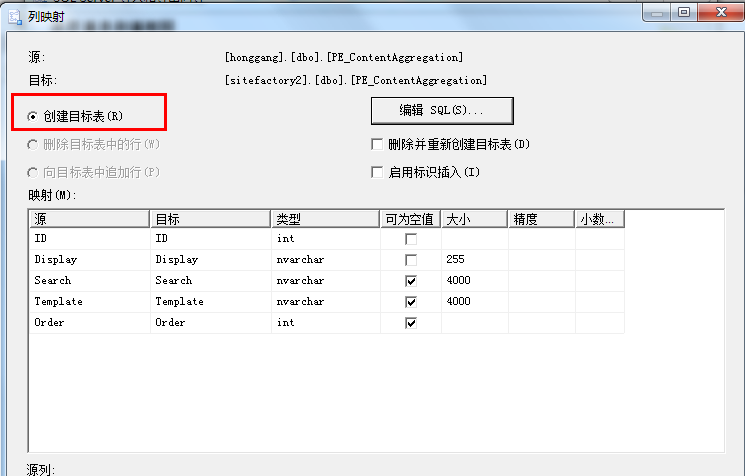Open the 编辑 SQL(S)... button
Viewport: 745px width, 476px height.
click(x=442, y=111)
